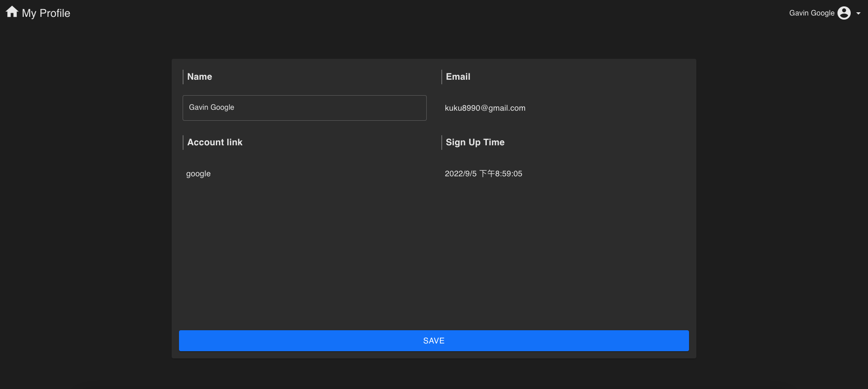The height and width of the screenshot is (389, 868).
Task: Select the My Profile page title
Action: pyautogui.click(x=46, y=13)
